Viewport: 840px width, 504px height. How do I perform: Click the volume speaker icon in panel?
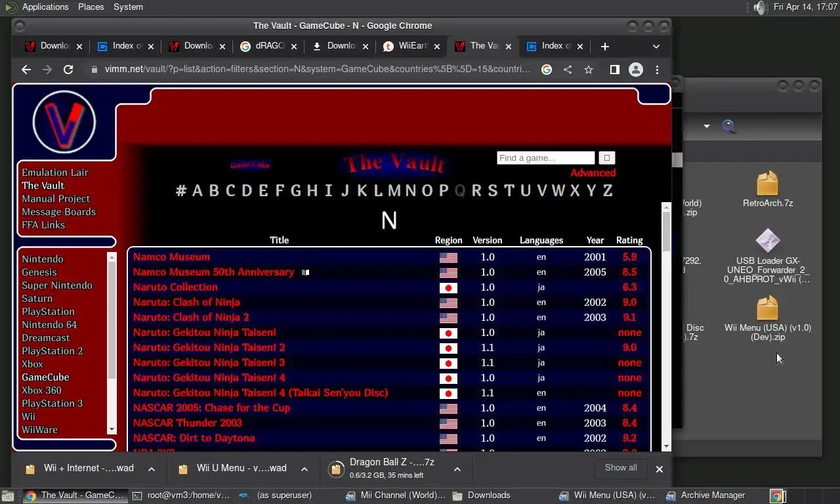coord(759,7)
